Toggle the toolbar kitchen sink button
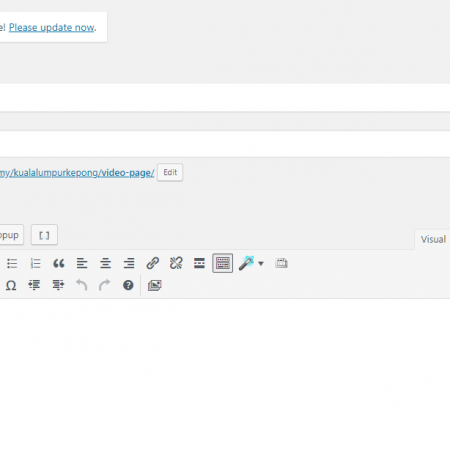Screen dimensions: 450x450 click(x=223, y=263)
